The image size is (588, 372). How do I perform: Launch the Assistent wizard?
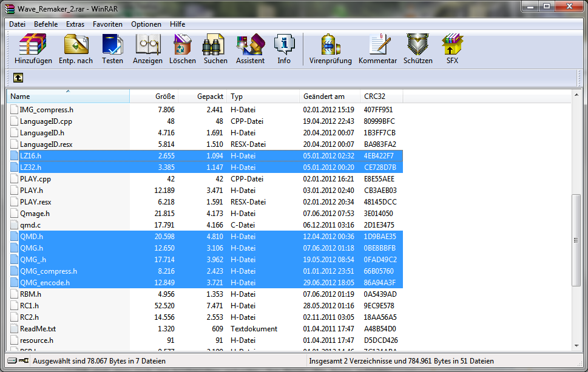[x=251, y=49]
